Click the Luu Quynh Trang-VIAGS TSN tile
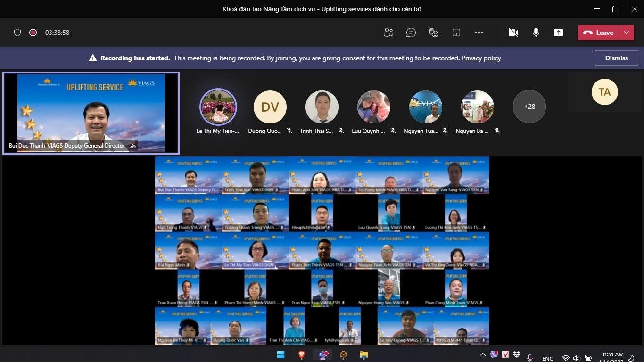Image resolution: width=644 pixels, height=362 pixels. pos(389,213)
